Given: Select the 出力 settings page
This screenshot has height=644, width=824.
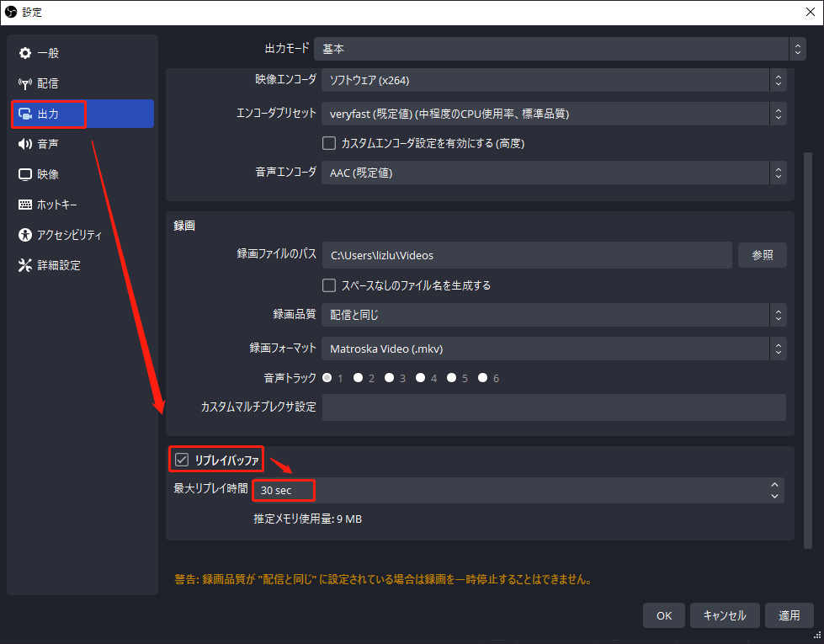Looking at the screenshot, I should coord(82,114).
